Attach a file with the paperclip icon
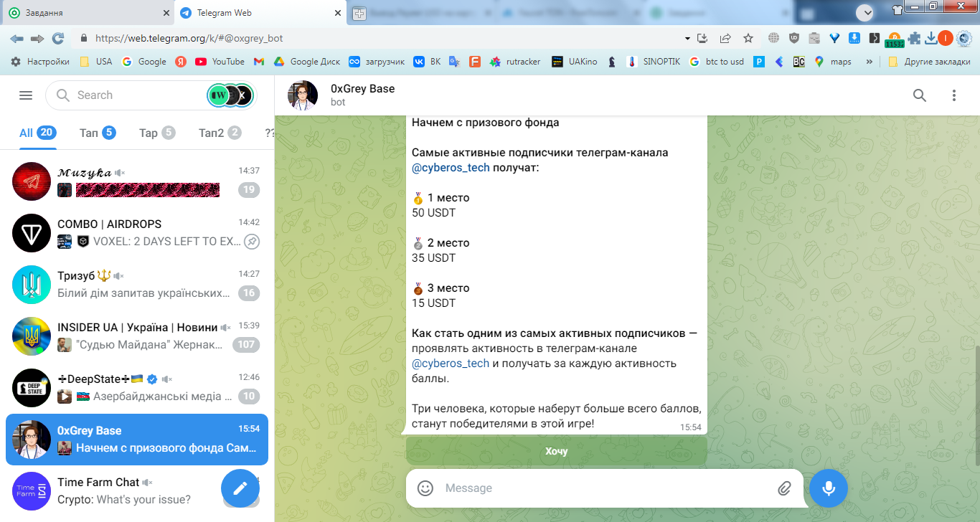The image size is (980, 522). [784, 488]
